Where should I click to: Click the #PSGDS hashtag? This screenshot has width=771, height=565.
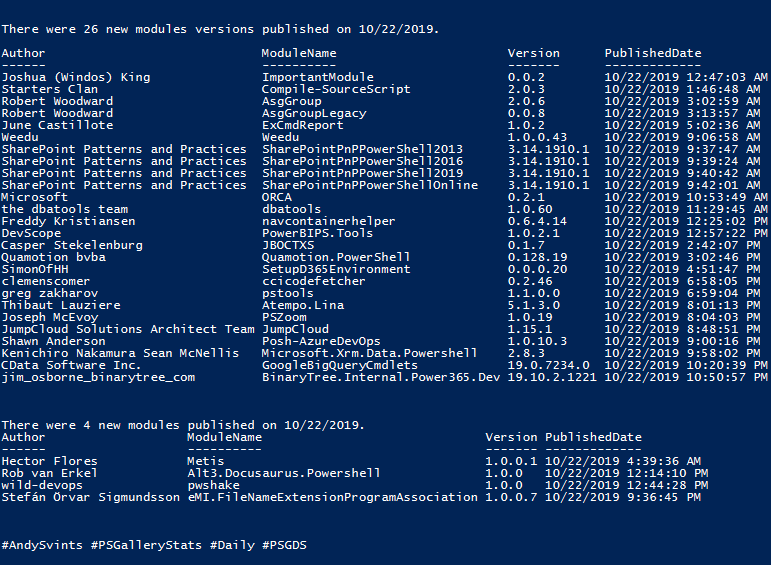click(x=284, y=545)
